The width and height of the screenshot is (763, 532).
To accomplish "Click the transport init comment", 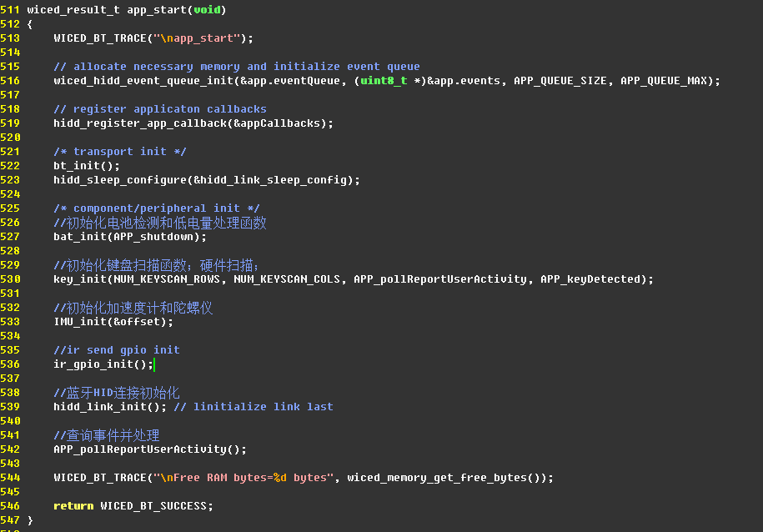I will point(120,152).
